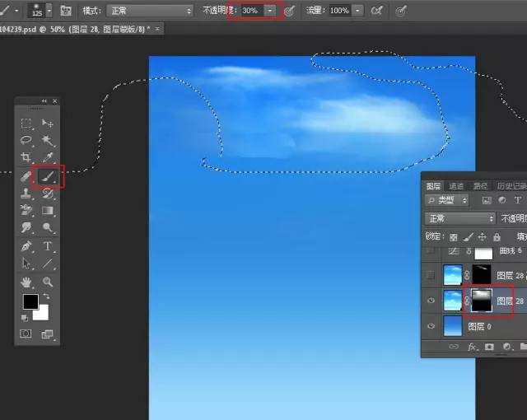The height and width of the screenshot is (420, 527).
Task: Select the Horizontal Type tool
Action: [48, 245]
